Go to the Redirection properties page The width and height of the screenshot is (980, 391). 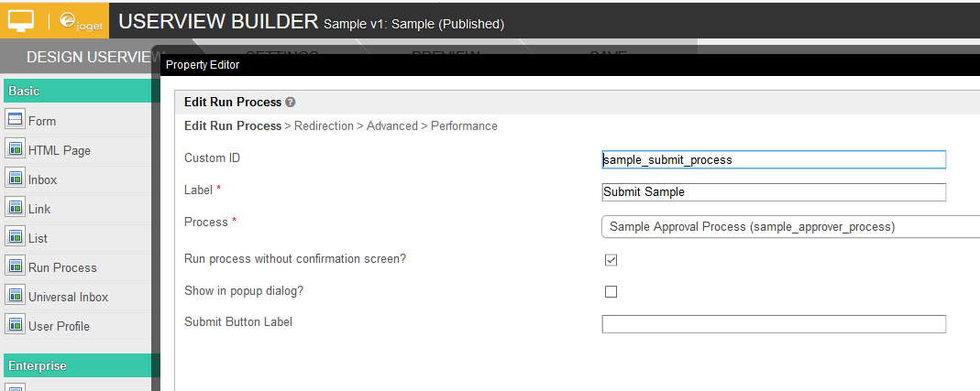pyautogui.click(x=323, y=126)
